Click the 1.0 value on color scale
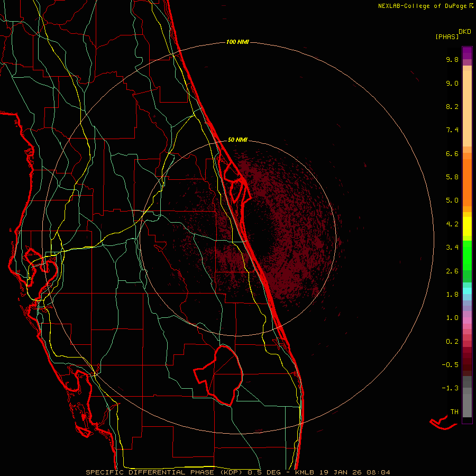Screen dimensions: 476x476 (x=452, y=318)
